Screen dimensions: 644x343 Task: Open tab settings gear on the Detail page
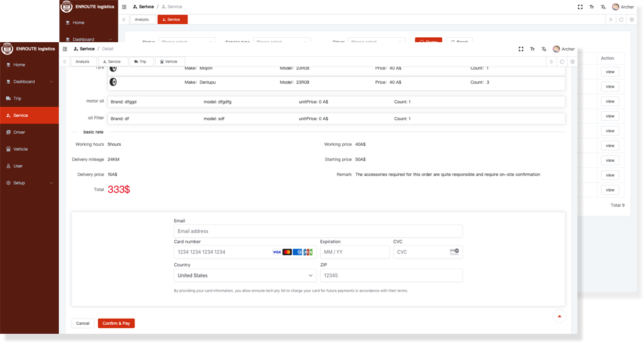point(573,62)
